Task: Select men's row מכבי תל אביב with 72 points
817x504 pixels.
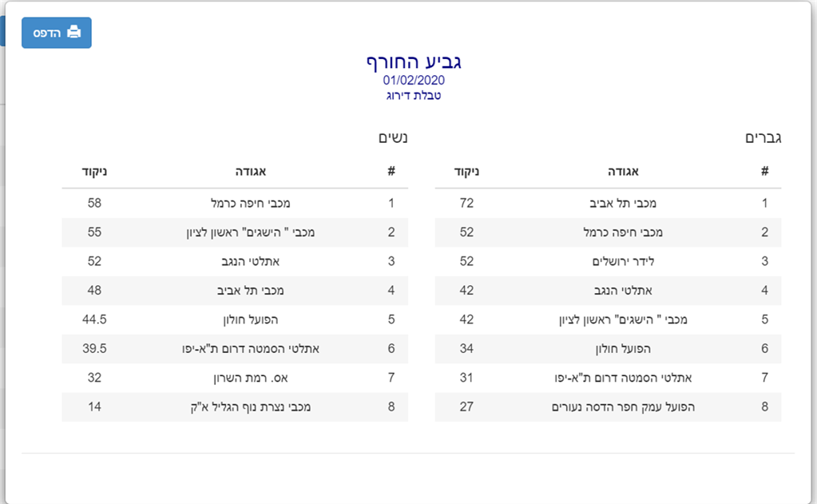Action: click(608, 203)
